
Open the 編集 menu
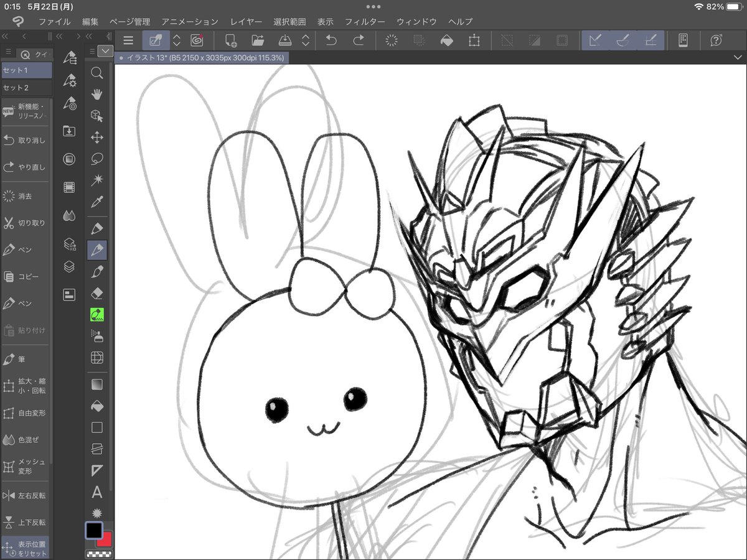[90, 22]
